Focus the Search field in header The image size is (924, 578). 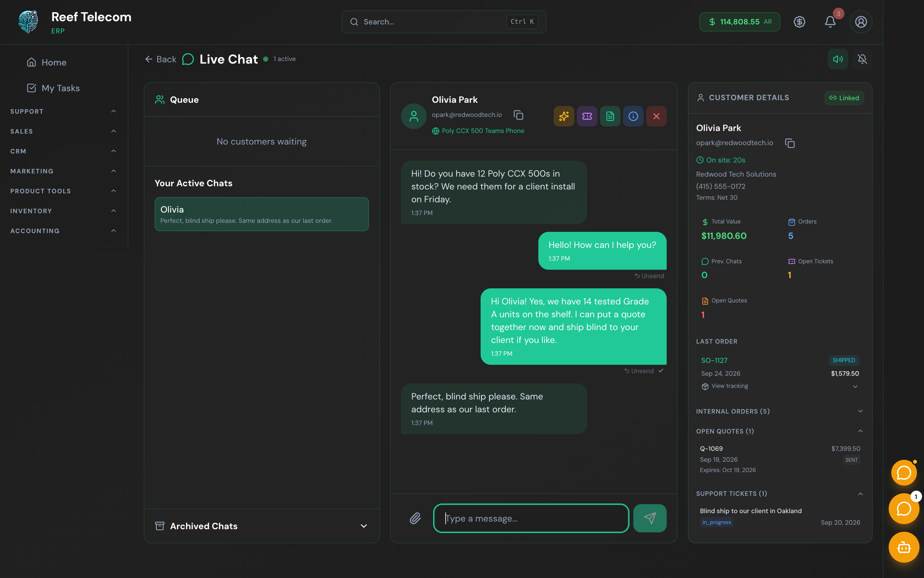click(x=444, y=22)
